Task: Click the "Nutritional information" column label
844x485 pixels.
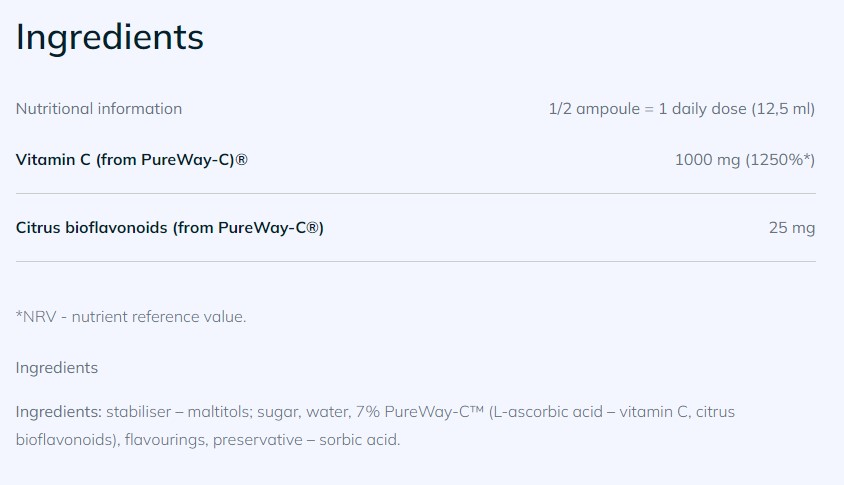Action: tap(99, 108)
